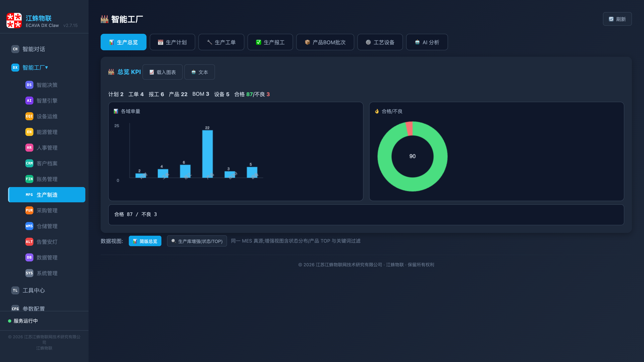Click the 合格 87 / 不良 3 summary text

pos(136,214)
